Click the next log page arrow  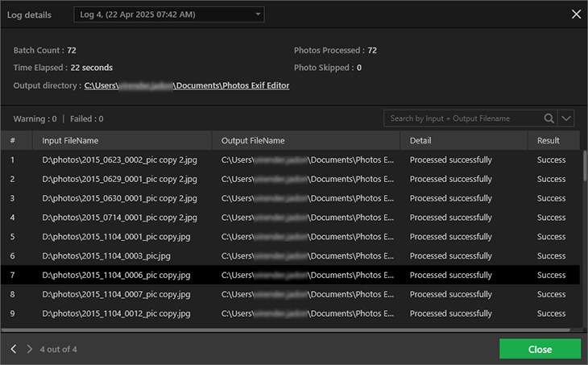(30, 349)
